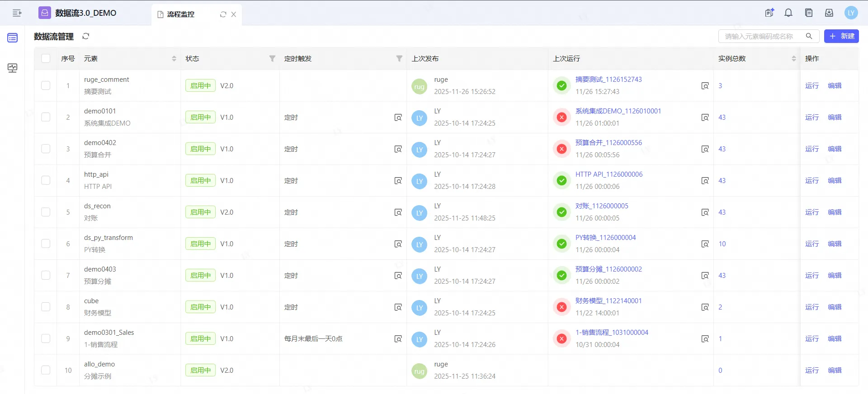Select the checkbox for ds_recon row
The width and height of the screenshot is (868, 394).
click(46, 212)
